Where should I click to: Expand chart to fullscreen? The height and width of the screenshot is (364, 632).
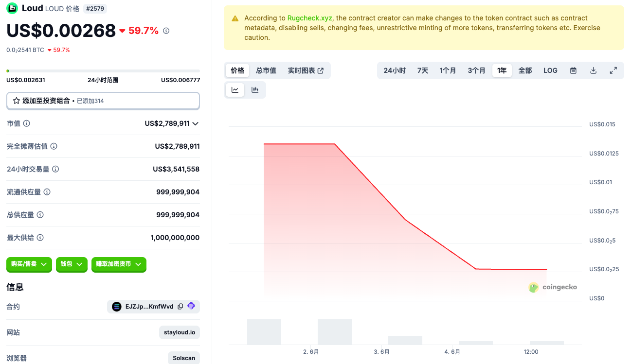pos(613,70)
